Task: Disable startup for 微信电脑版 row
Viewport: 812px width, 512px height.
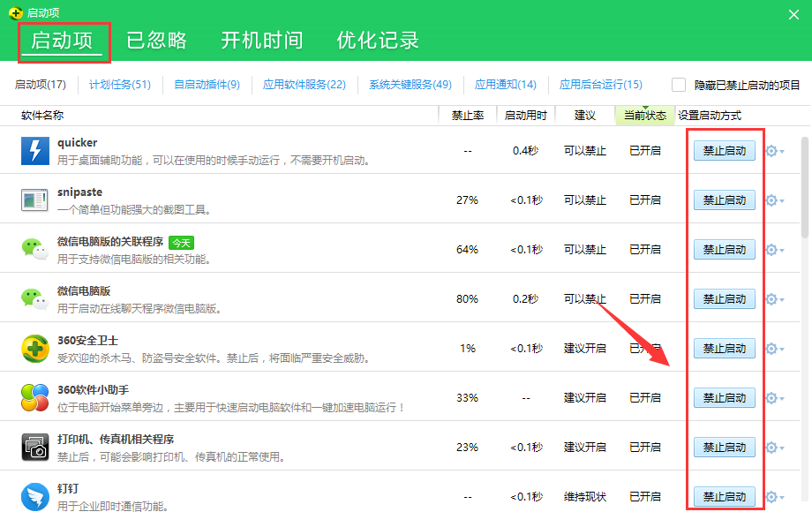Action: pyautogui.click(x=725, y=299)
